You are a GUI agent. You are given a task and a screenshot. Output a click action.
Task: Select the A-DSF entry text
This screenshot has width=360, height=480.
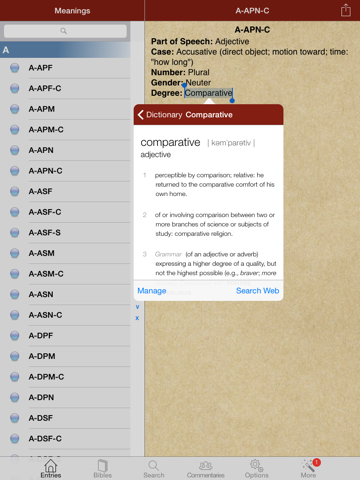pos(41,418)
